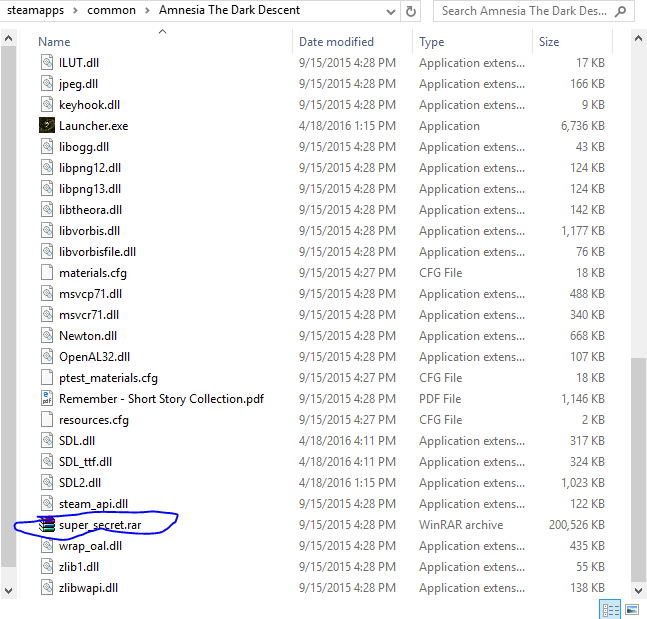Select the file name zlibwapi.dll
Viewport: 647px width, 619px height.
point(88,588)
